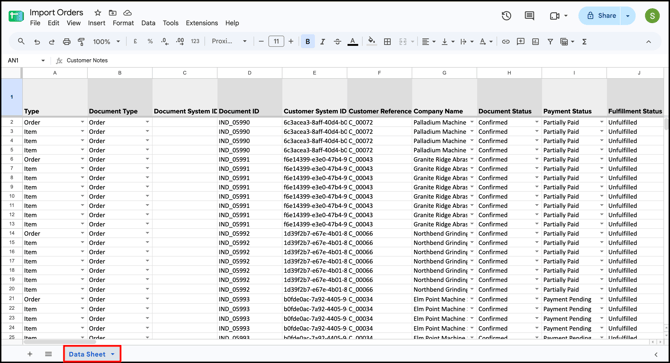Open functions sigma menu
This screenshot has width=670, height=363.
pyautogui.click(x=584, y=41)
